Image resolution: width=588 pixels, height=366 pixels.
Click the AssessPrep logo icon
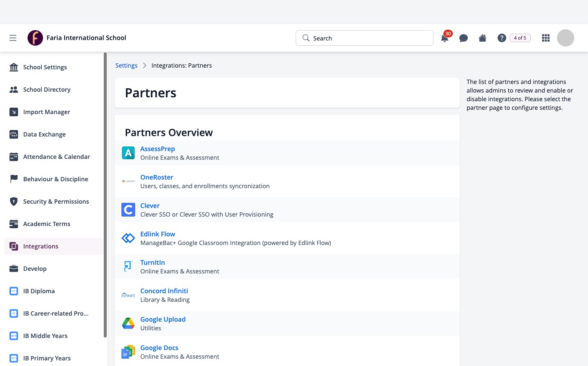(128, 153)
